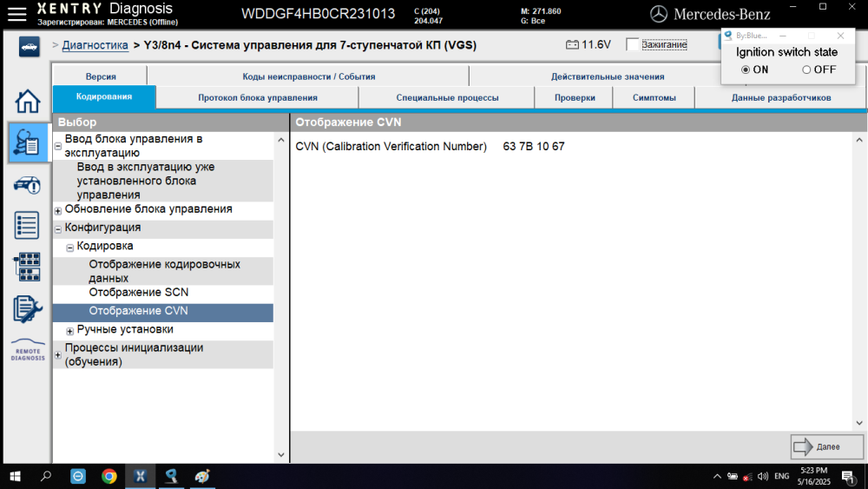The width and height of the screenshot is (868, 489).
Task: Toggle the Зажигание checkbox
Action: [x=632, y=44]
